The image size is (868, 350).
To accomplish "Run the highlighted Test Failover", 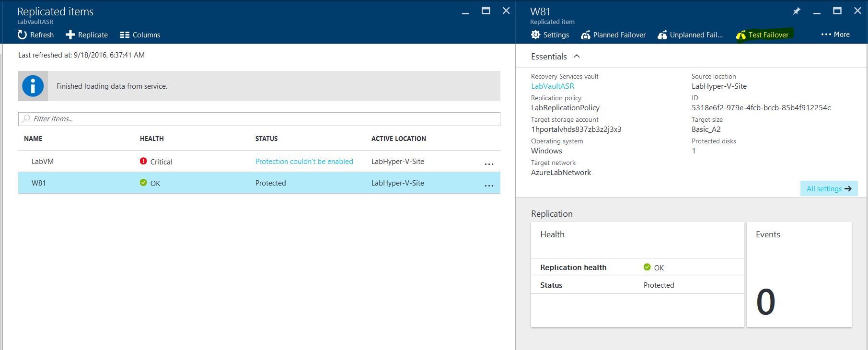I will click(764, 35).
